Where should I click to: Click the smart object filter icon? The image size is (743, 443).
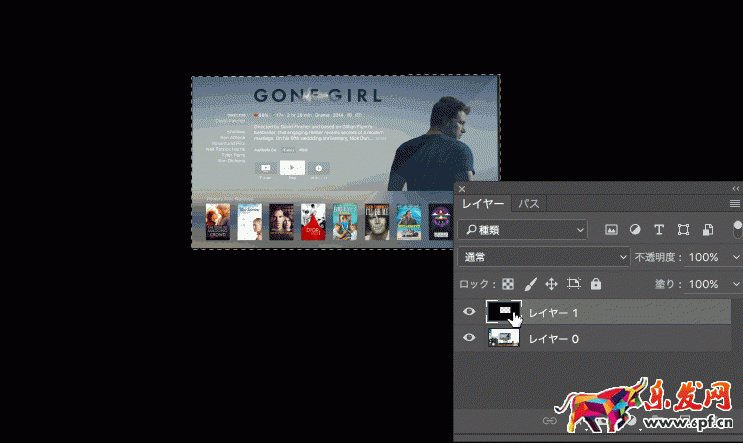point(708,230)
